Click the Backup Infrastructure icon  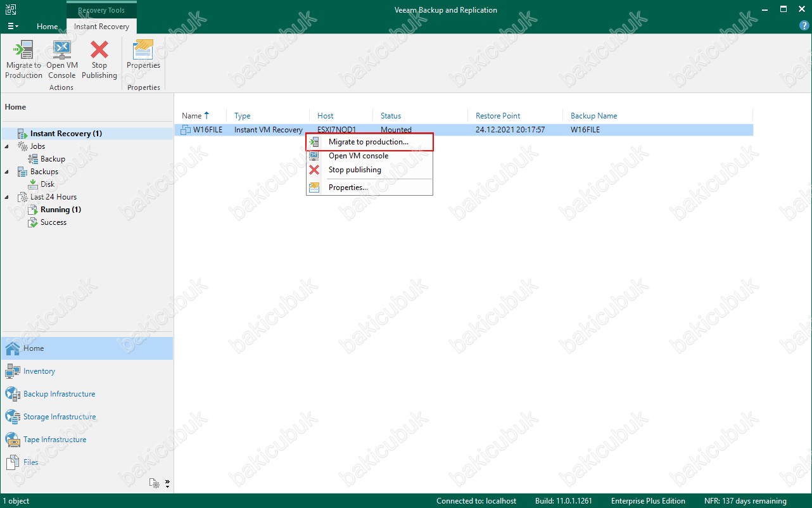pos(13,394)
